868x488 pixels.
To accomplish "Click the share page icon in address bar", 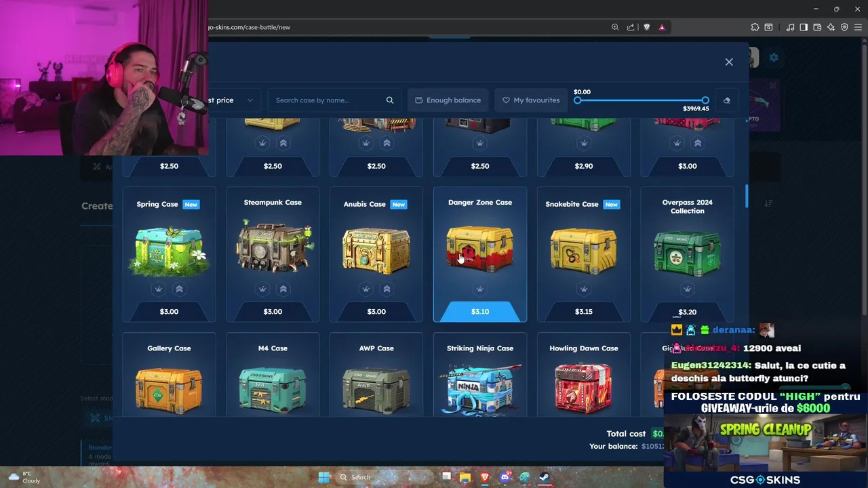I will click(x=631, y=27).
